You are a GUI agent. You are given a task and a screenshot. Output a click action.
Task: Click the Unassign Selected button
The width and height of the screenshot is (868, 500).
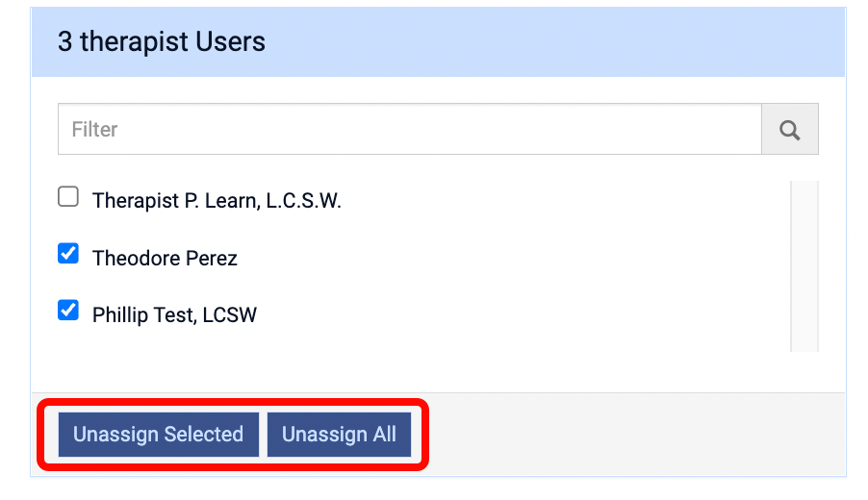pos(158,435)
